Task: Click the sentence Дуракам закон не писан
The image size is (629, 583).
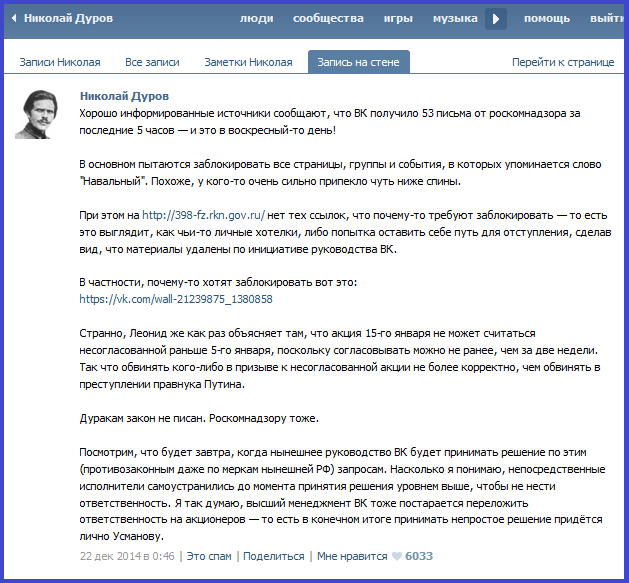Action: click(x=143, y=418)
